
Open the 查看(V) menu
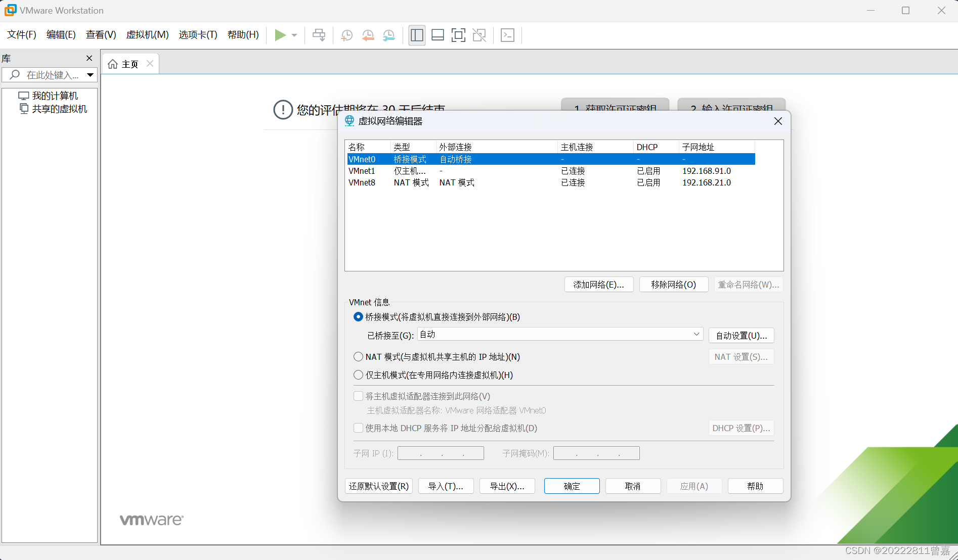pos(101,35)
